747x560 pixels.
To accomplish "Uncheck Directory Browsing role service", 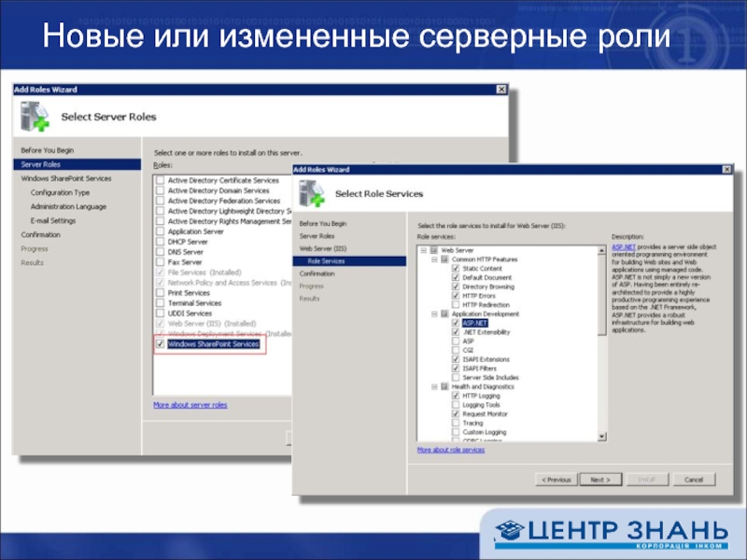I will (x=456, y=287).
